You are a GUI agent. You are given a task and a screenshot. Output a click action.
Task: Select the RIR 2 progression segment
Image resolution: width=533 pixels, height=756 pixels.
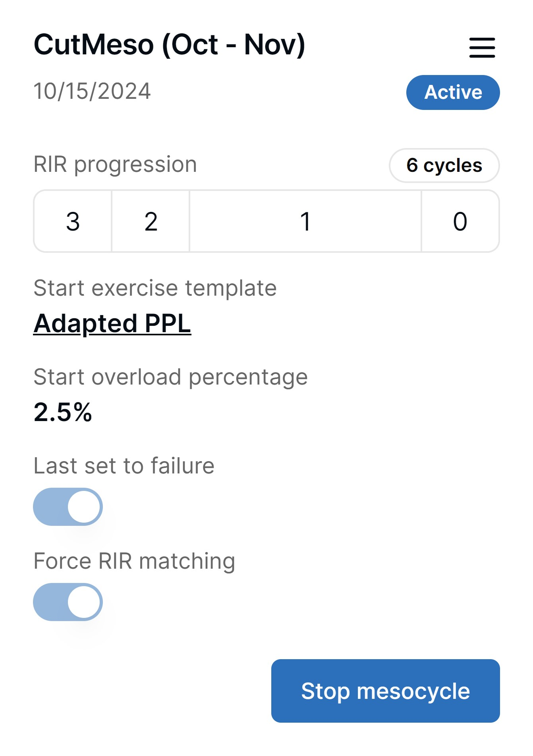(x=151, y=221)
